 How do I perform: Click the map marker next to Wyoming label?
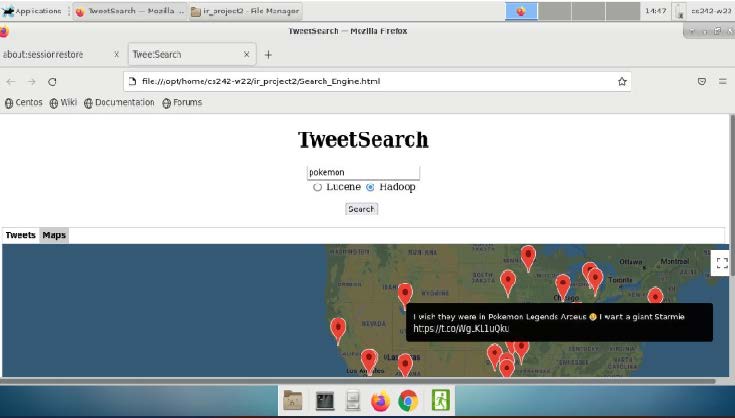click(x=405, y=294)
